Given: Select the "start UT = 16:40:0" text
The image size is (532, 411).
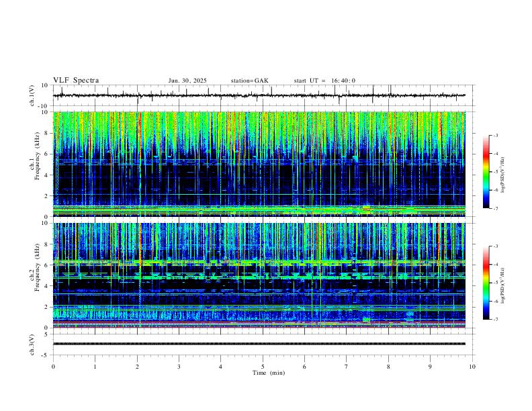Looking at the screenshot, I should (324, 81).
